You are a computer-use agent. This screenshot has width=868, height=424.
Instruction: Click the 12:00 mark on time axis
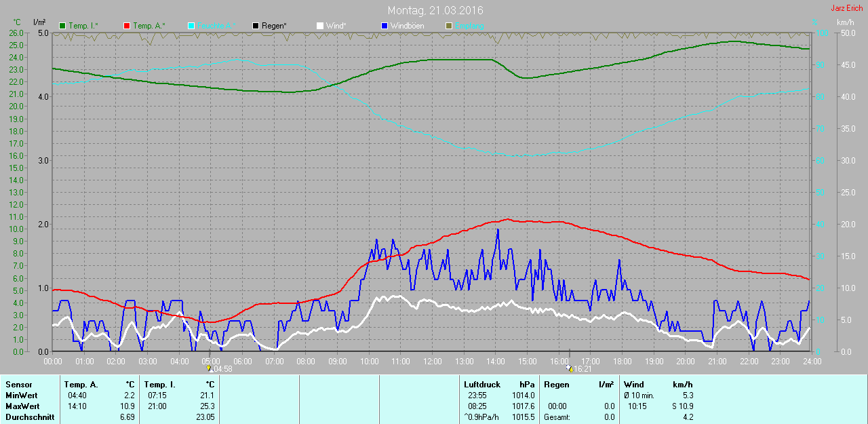(x=432, y=362)
